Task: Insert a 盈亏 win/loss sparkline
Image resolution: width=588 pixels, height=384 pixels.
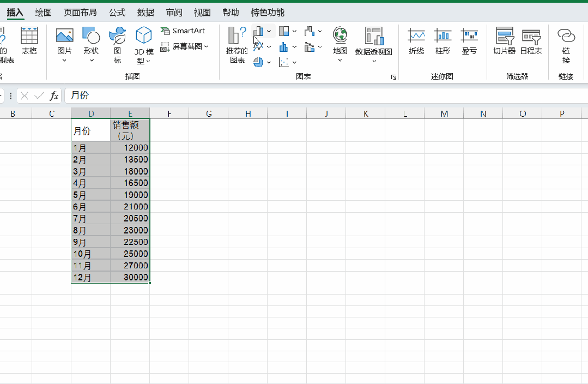Action: coord(469,41)
